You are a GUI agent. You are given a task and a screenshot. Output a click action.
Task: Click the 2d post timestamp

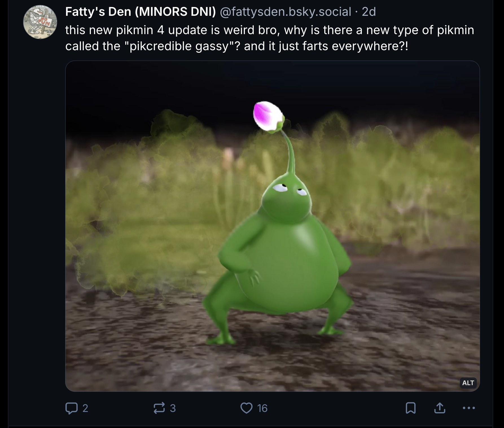(x=369, y=12)
